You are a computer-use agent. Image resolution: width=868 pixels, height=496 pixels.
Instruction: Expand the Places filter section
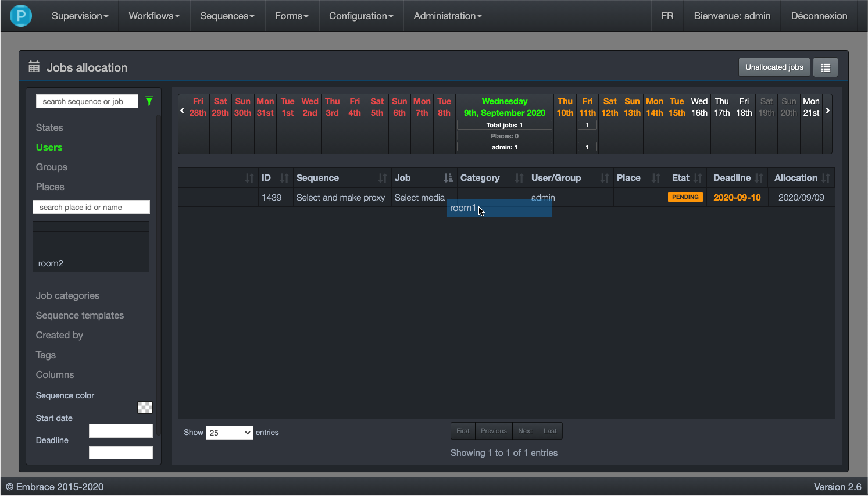pos(50,187)
